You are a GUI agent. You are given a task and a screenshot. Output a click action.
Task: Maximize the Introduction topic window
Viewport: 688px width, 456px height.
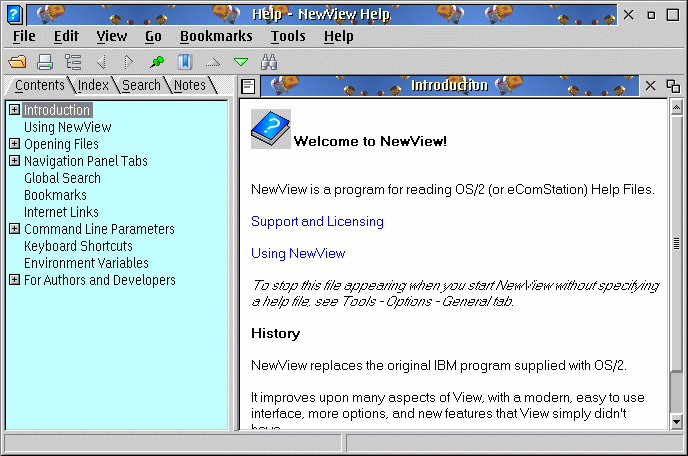[673, 86]
